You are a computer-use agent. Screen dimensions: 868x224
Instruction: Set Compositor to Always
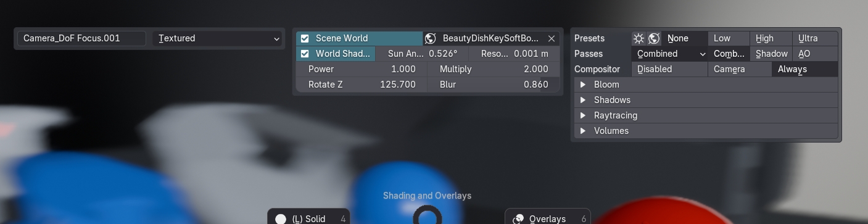[x=805, y=69]
